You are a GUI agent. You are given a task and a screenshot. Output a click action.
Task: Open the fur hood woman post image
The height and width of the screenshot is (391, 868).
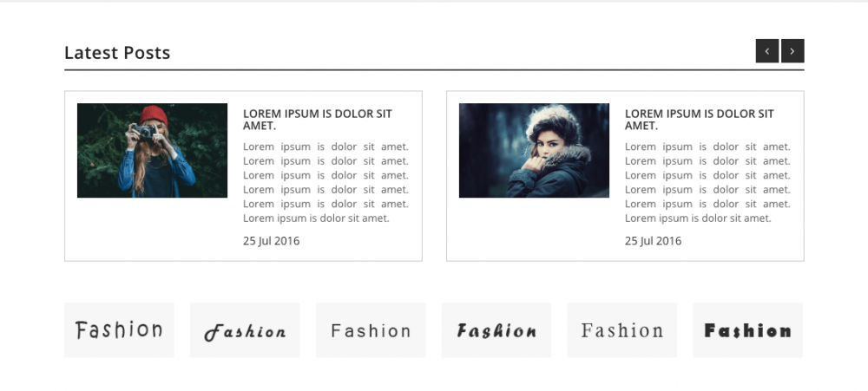point(534,151)
